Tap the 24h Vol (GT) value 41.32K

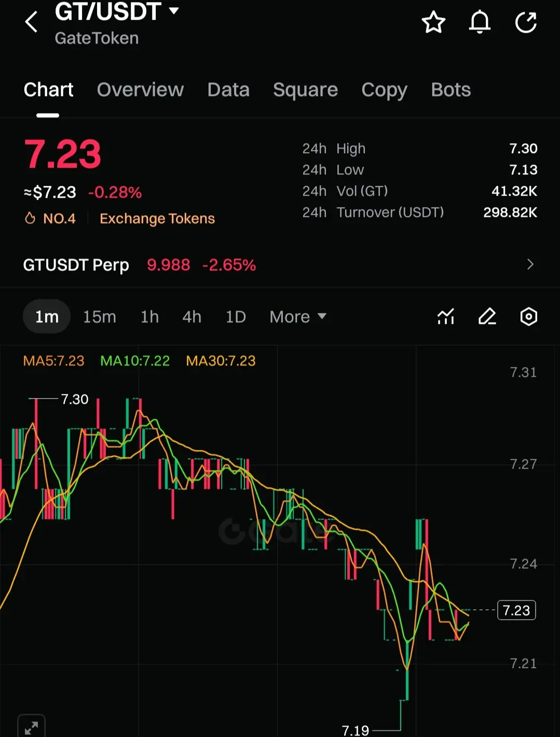(514, 191)
